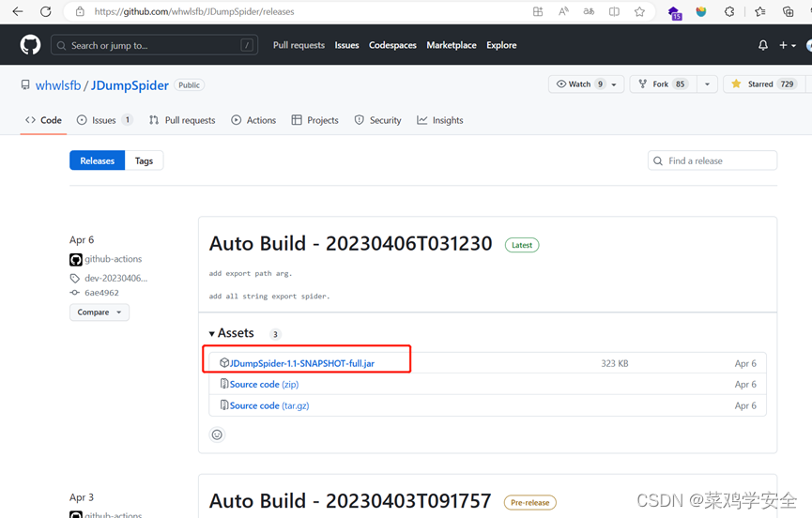Viewport: 812px width, 518px height.
Task: Open the repository Pull requests tab
Action: [x=182, y=120]
